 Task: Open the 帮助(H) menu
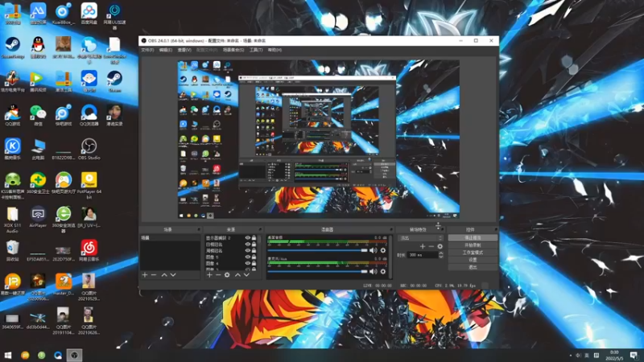pyautogui.click(x=275, y=50)
